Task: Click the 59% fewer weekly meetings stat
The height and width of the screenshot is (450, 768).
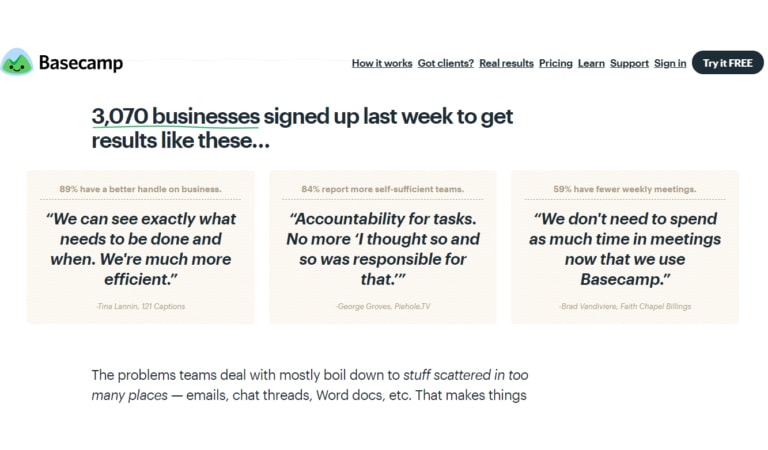Action: tap(624, 189)
